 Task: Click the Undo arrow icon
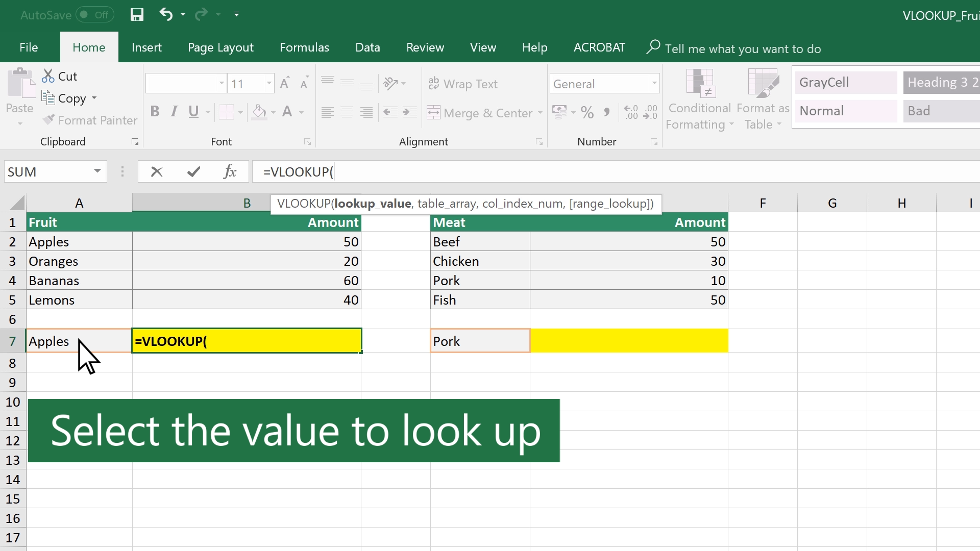coord(166,14)
